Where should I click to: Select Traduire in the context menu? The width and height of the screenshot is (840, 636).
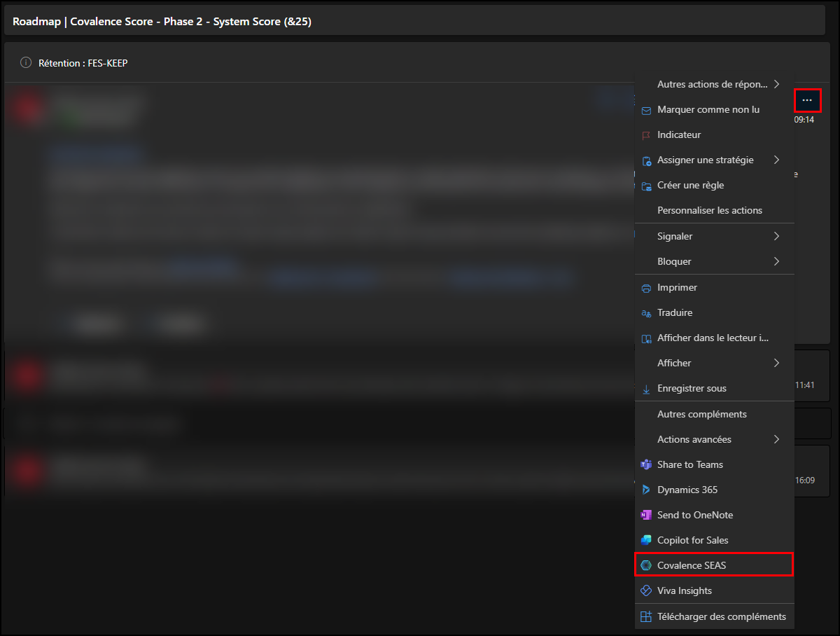(715, 313)
